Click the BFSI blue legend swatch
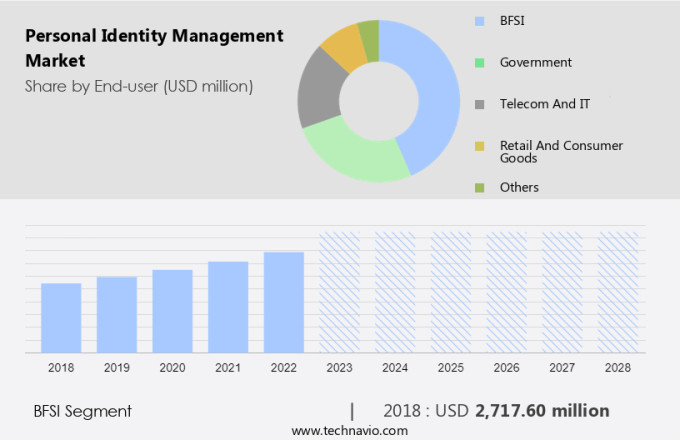Viewport: 680px width, 440px height. point(479,19)
